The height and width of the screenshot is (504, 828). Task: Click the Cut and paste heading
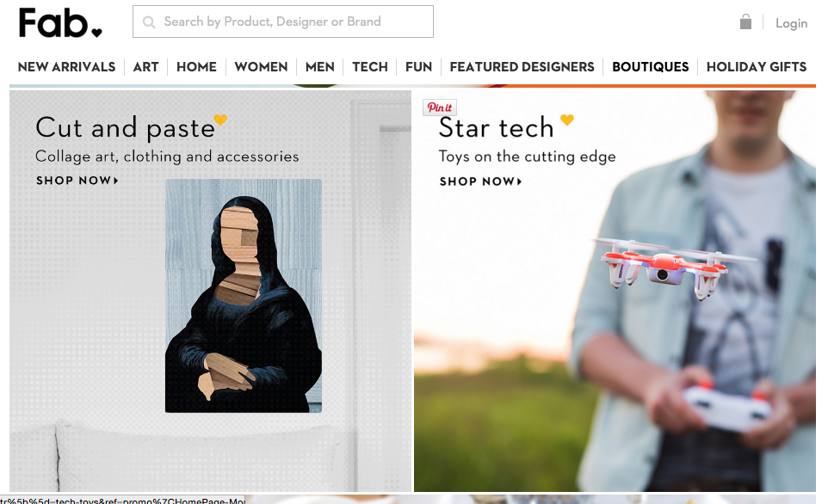click(125, 127)
